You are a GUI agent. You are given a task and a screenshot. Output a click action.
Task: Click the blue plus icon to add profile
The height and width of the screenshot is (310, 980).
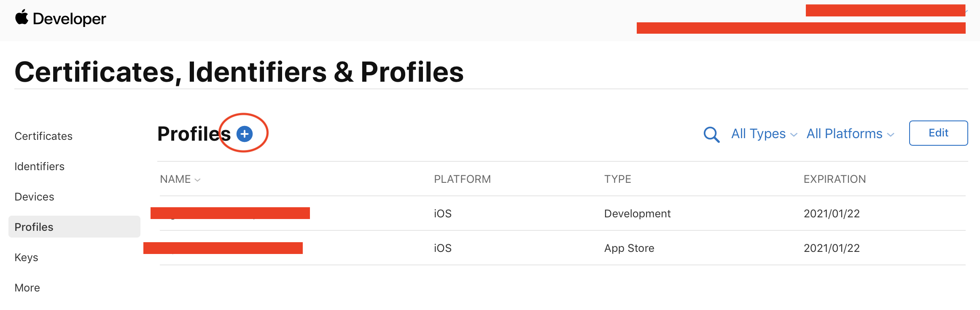245,134
